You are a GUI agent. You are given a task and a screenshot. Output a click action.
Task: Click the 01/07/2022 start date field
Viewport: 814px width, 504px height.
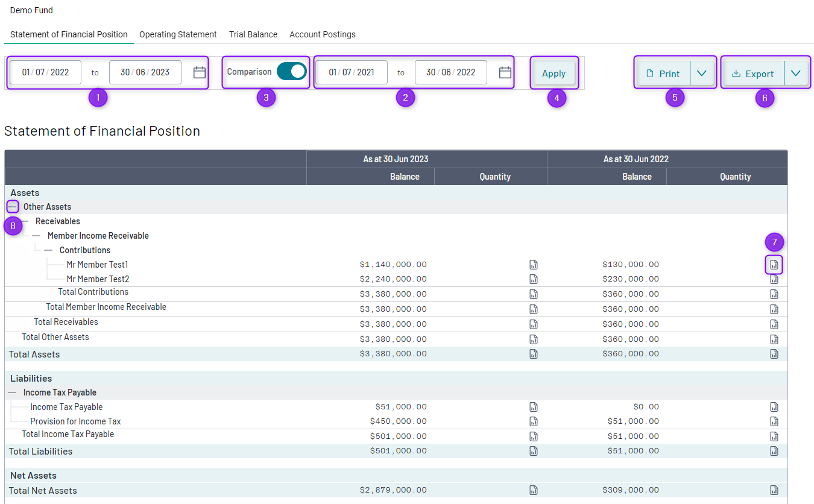pos(46,72)
